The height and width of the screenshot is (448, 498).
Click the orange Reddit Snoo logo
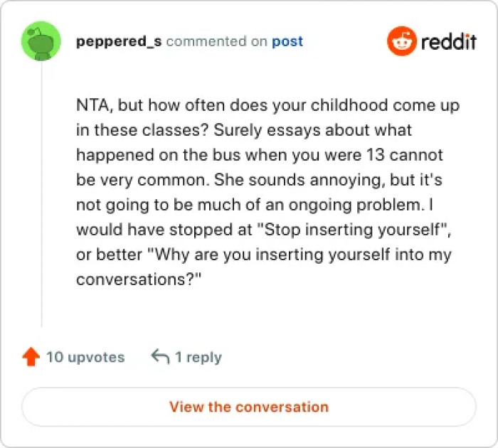[x=401, y=42]
